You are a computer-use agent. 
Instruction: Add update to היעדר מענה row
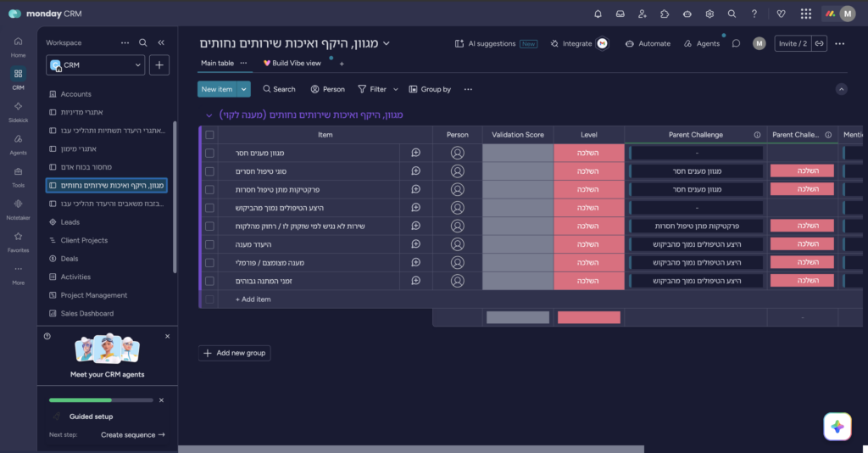pyautogui.click(x=415, y=244)
